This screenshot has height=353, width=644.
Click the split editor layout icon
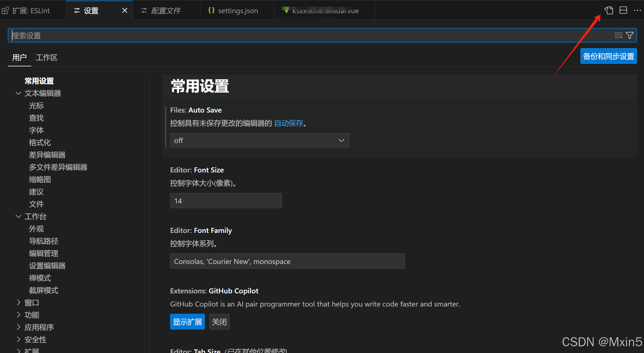coord(623,11)
